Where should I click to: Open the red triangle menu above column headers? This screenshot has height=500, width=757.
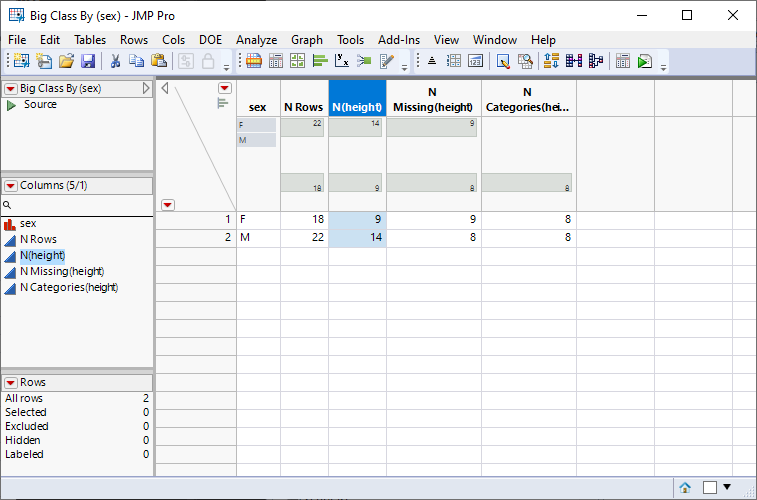point(224,88)
